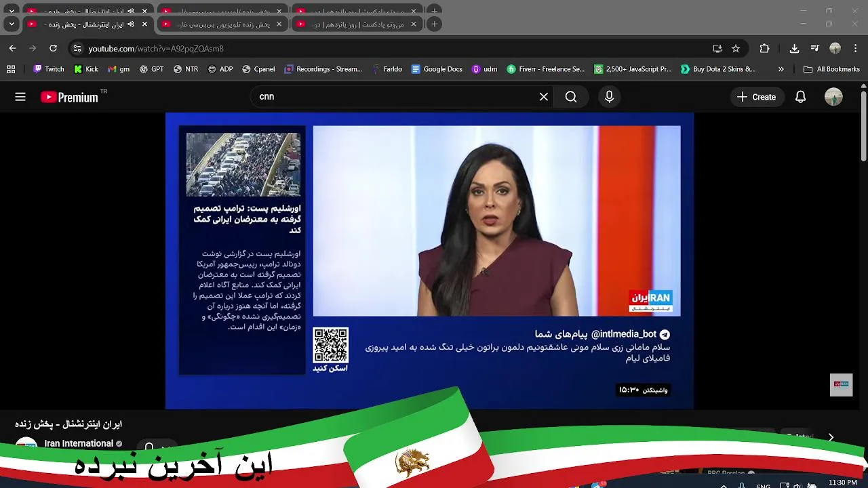Open the taskbar clock showing 11:30 PM
The height and width of the screenshot is (488, 868).
click(x=843, y=483)
